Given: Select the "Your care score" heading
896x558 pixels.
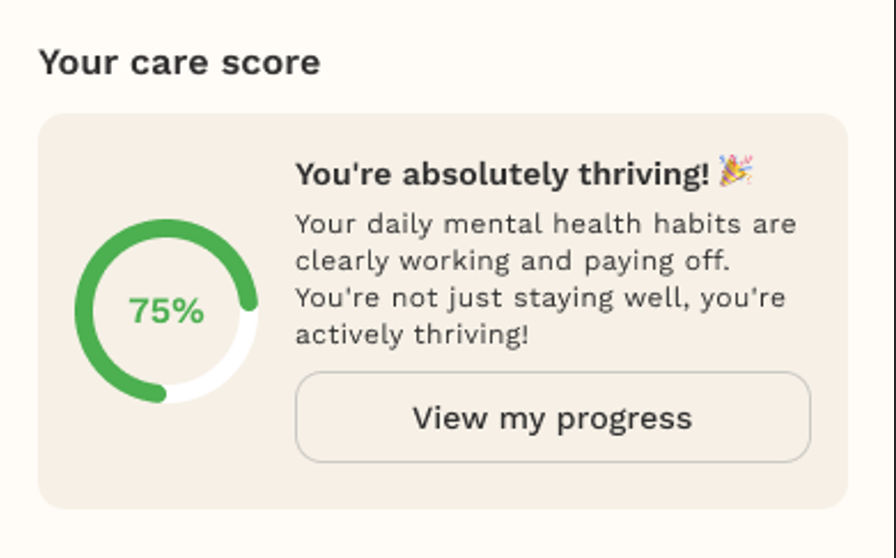Looking at the screenshot, I should 179,62.
